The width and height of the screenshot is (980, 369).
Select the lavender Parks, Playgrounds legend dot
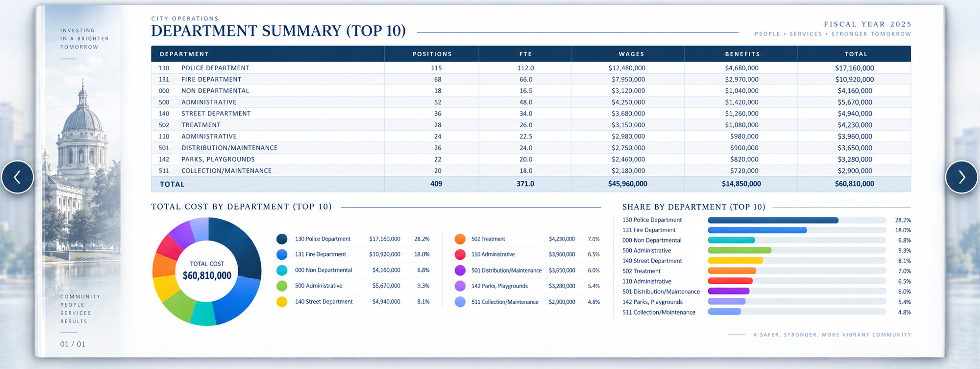460,286
